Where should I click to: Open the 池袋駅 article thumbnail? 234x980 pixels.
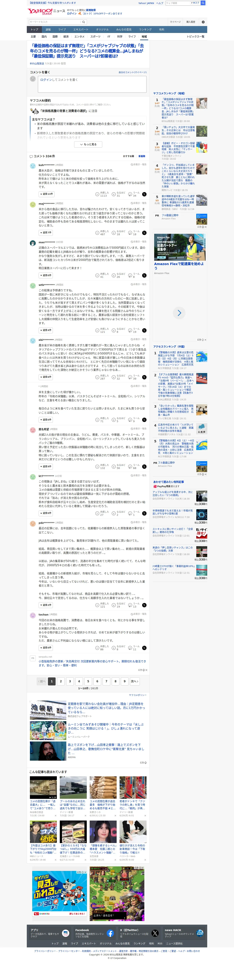tap(48, 710)
